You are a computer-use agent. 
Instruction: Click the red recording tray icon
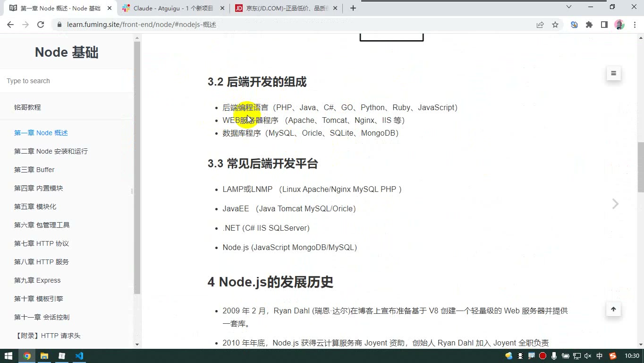tap(543, 356)
